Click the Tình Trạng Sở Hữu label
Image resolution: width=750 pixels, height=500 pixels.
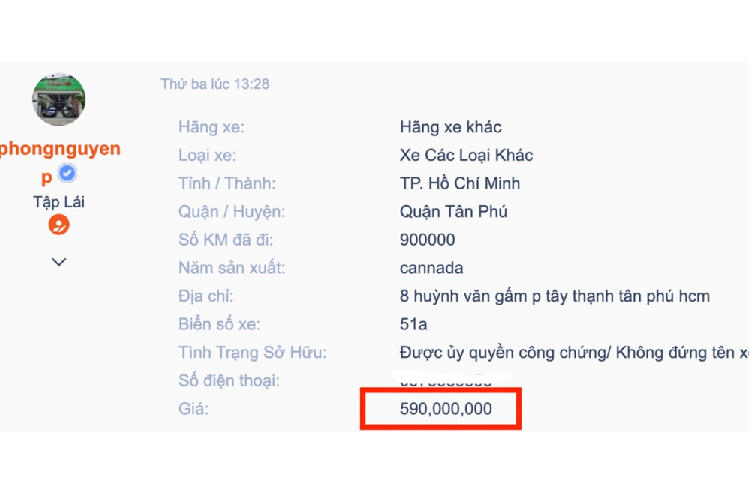coord(252,352)
